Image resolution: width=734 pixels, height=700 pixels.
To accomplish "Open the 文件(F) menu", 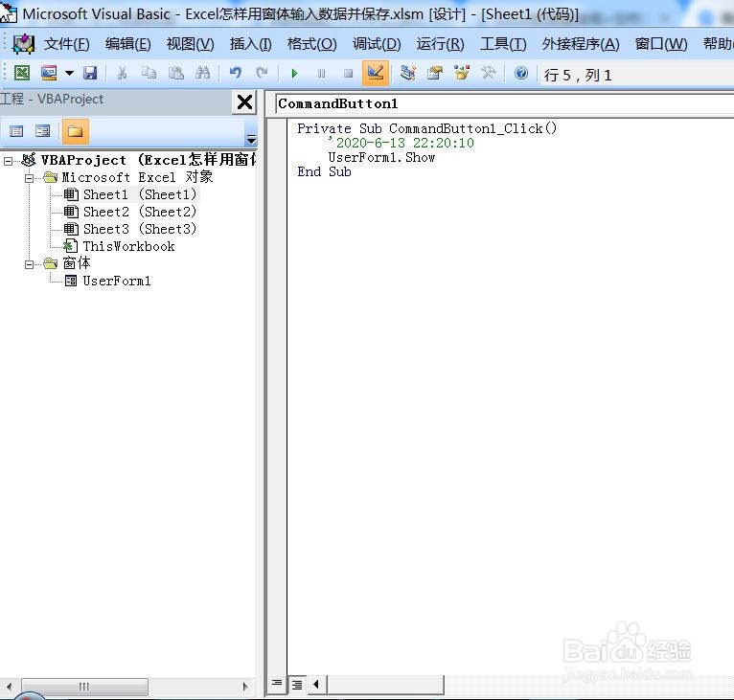I will (67, 44).
